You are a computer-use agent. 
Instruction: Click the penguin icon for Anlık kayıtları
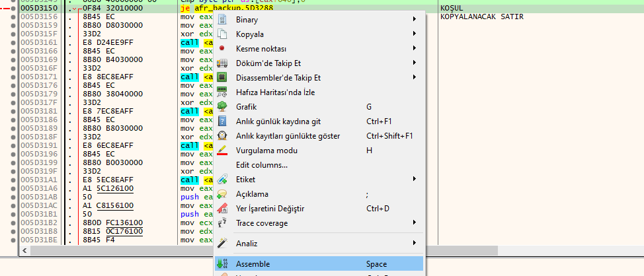[221, 136]
